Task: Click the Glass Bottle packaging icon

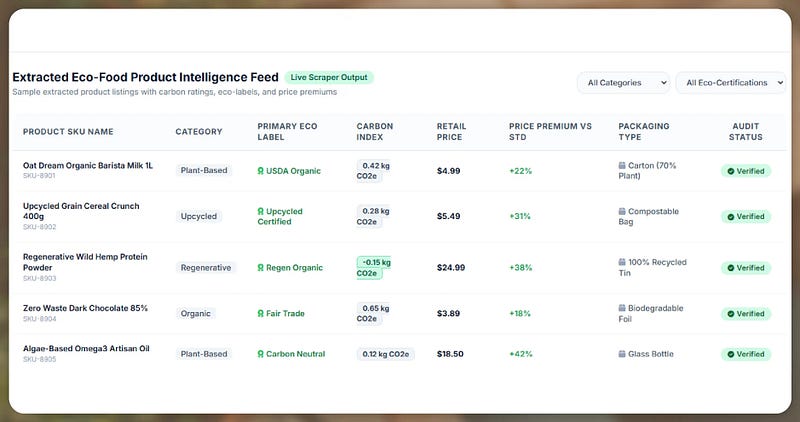Action: point(622,354)
